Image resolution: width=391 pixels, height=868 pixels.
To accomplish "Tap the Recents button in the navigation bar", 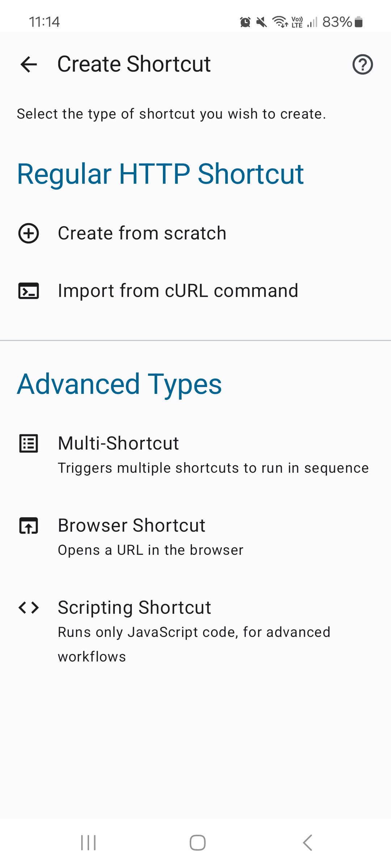I will (x=88, y=842).
